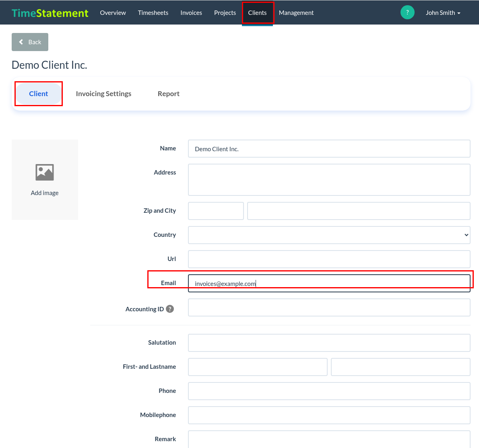Click the First- and Lastname label
479x448 pixels.
tap(149, 366)
